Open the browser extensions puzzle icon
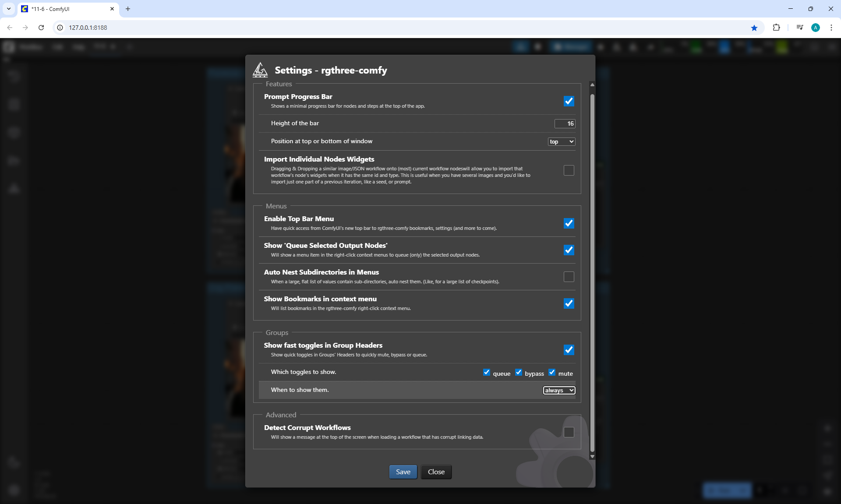The width and height of the screenshot is (841, 504). pos(776,28)
